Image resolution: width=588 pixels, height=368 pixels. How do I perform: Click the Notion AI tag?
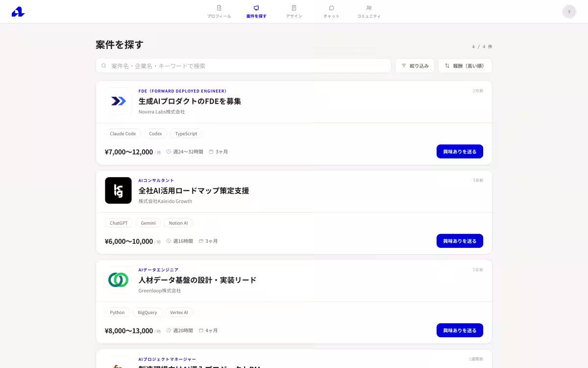[178, 223]
